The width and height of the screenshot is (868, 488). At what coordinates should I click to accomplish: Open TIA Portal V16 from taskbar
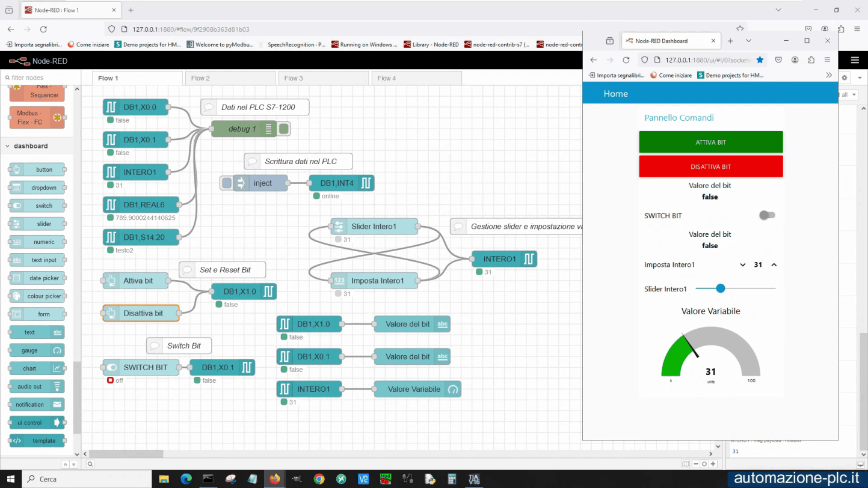474,479
